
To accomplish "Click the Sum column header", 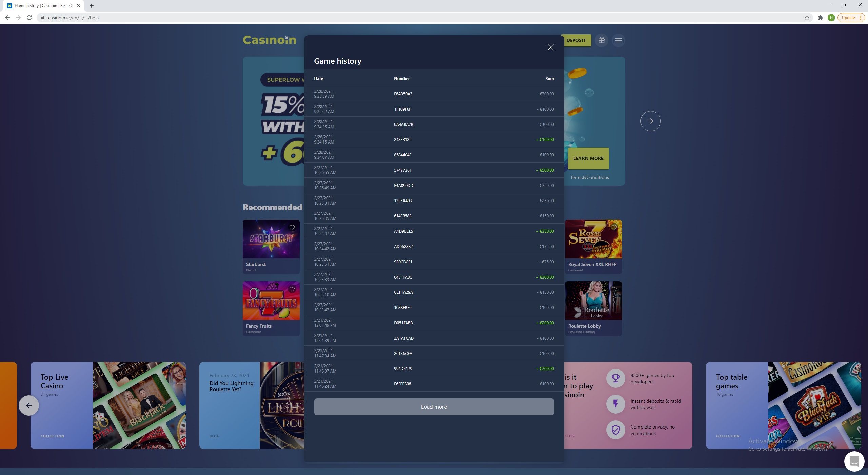I will pyautogui.click(x=550, y=79).
